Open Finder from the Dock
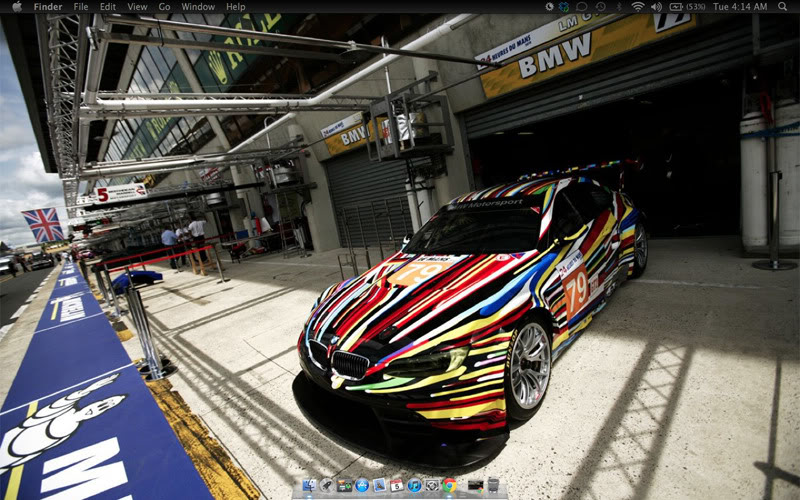800x500 pixels. [x=309, y=485]
